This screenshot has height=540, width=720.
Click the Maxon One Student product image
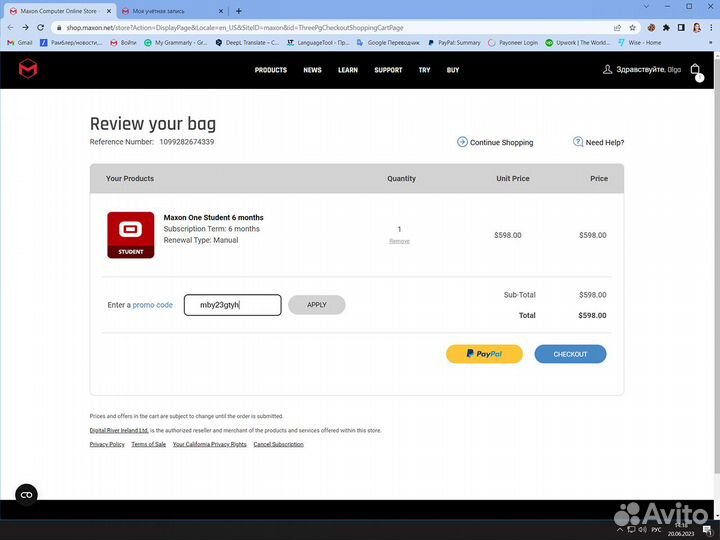point(130,235)
